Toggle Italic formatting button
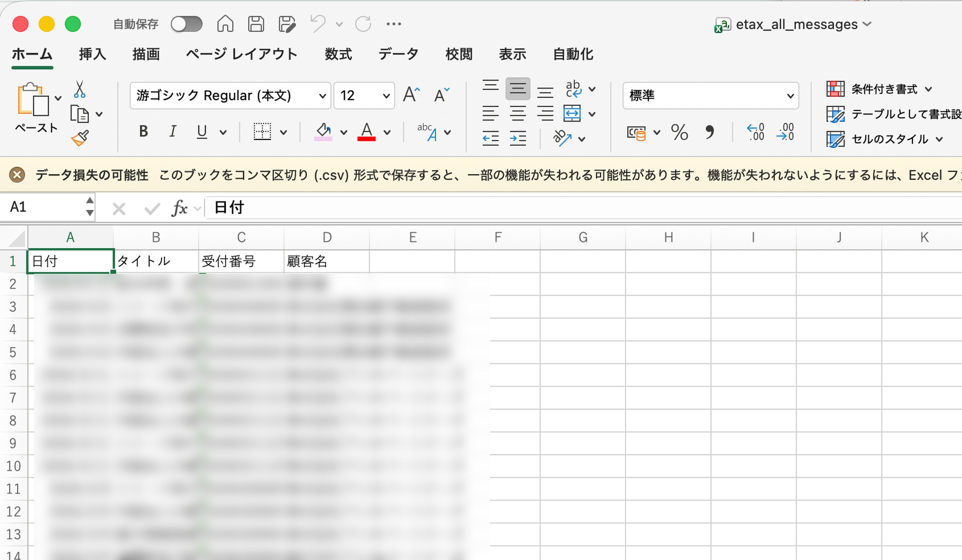This screenshot has height=560, width=962. pos(172,131)
